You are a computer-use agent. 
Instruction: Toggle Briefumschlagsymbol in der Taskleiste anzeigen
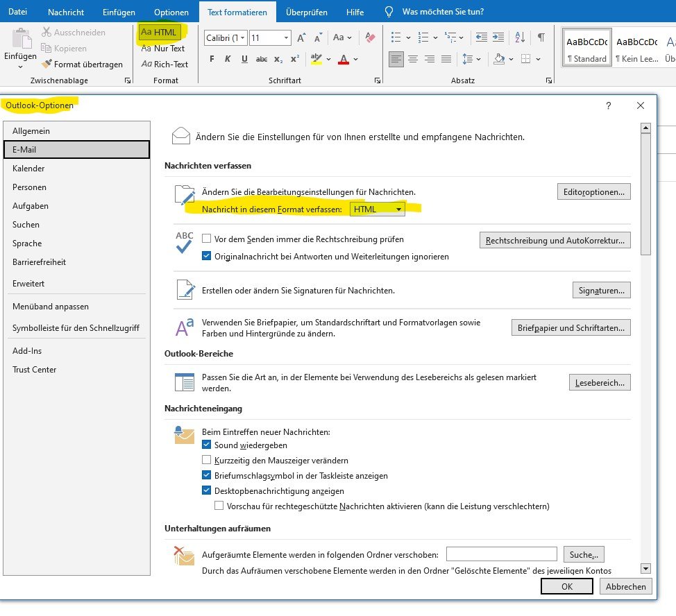point(207,475)
